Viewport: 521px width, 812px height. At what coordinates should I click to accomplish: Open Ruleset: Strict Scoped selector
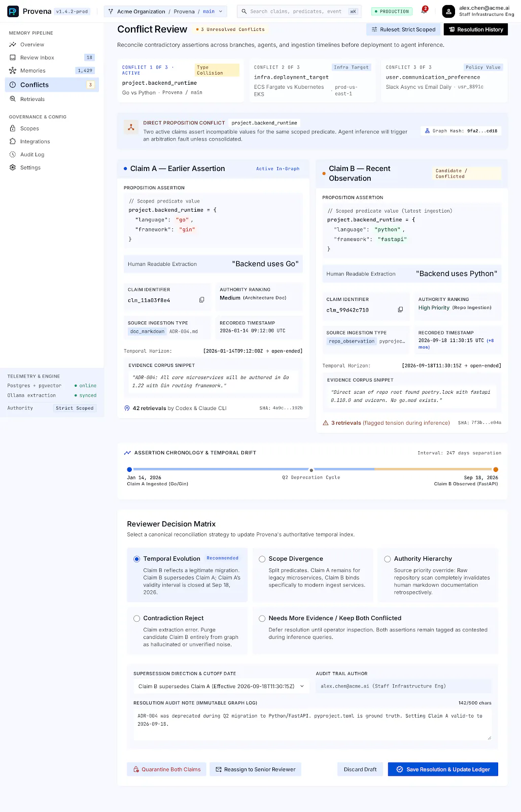(x=403, y=29)
